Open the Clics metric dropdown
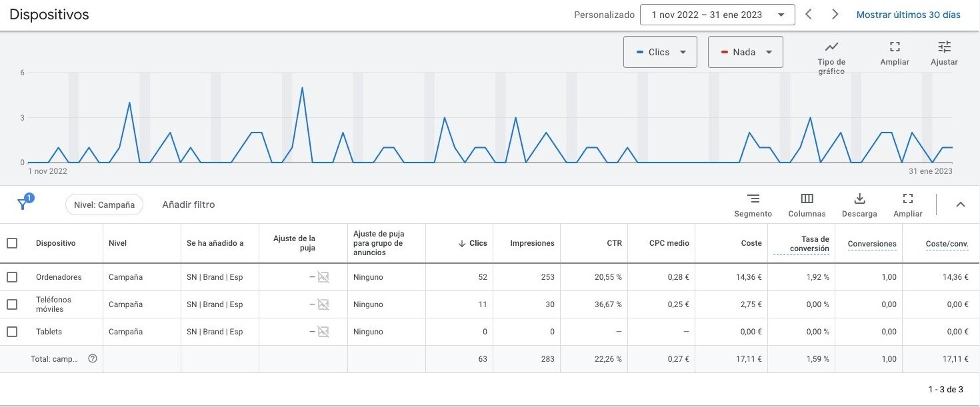 [659, 52]
